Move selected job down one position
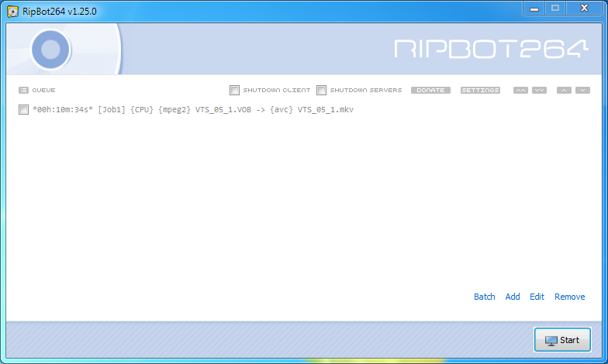Image resolution: width=608 pixels, height=364 pixels. click(x=582, y=90)
